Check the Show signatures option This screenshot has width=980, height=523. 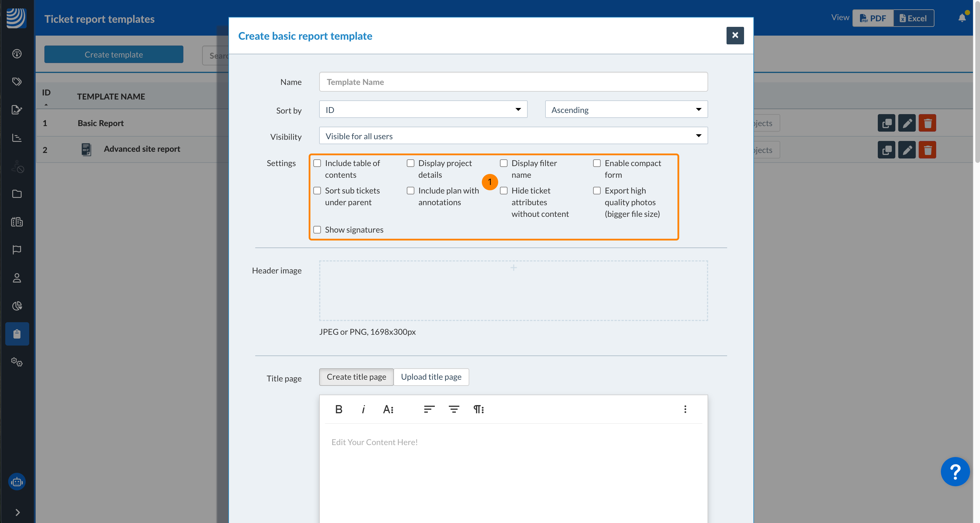(x=317, y=230)
